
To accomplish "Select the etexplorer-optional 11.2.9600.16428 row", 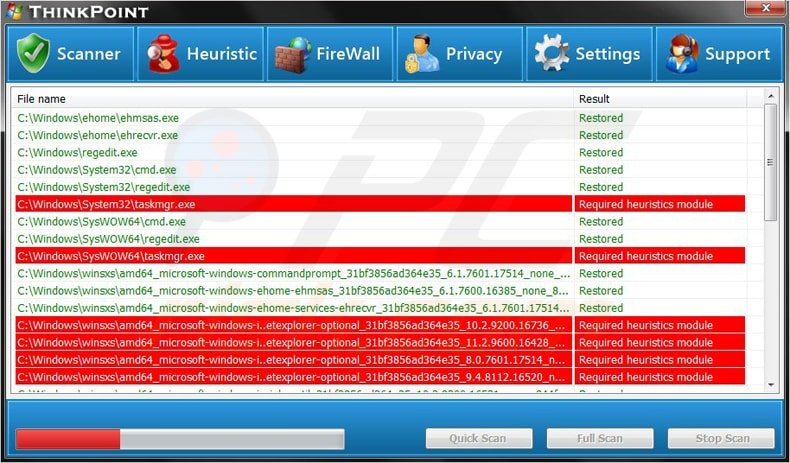I will tap(380, 343).
